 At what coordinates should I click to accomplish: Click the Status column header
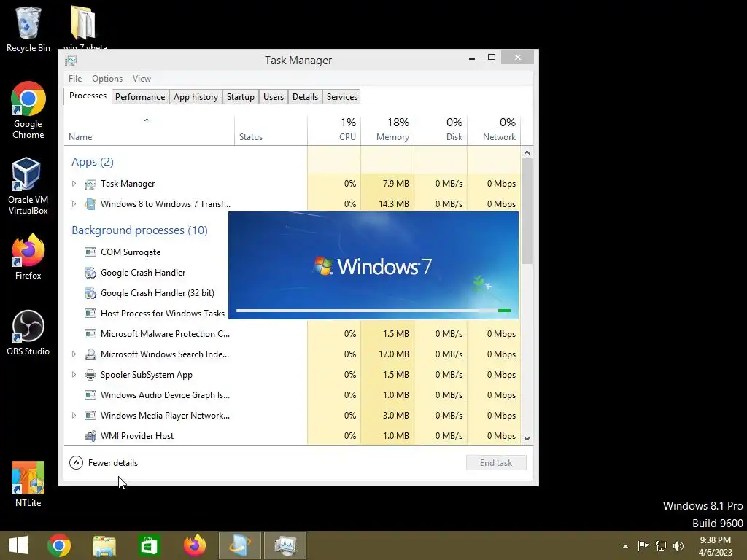click(271, 130)
